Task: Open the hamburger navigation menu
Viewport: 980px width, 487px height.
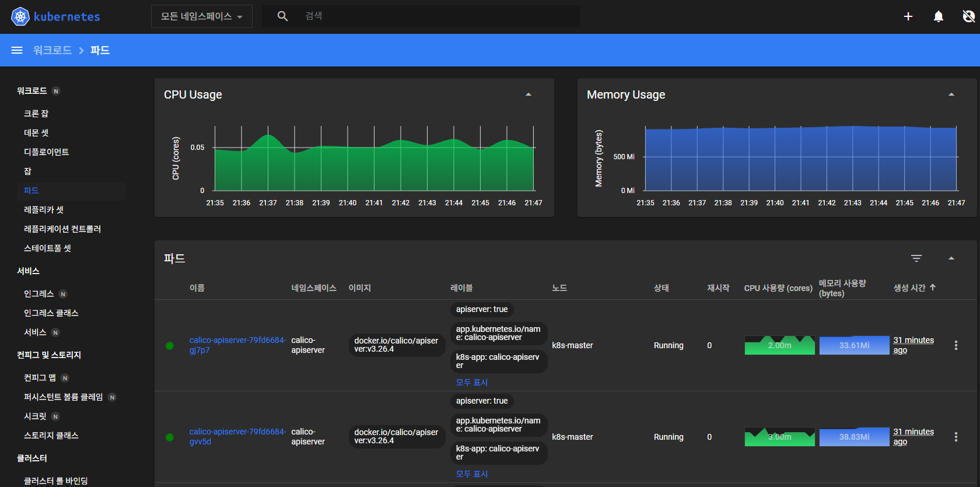Action: 17,50
